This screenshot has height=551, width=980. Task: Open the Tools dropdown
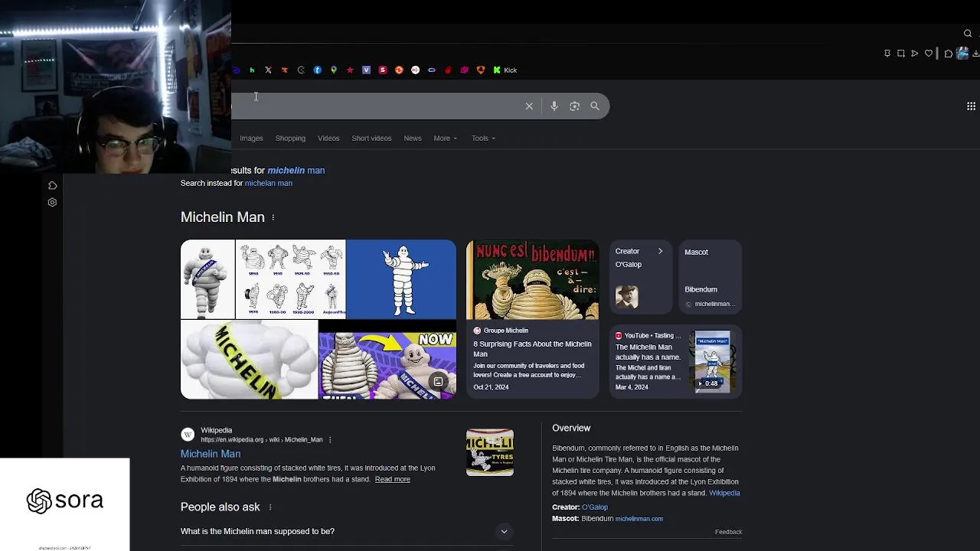483,139
